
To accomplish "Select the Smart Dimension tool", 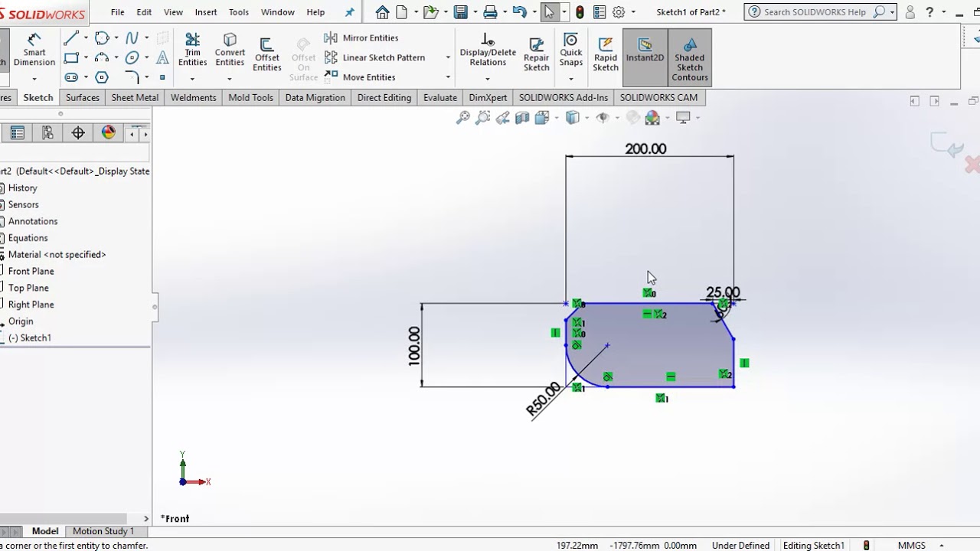I will click(34, 51).
